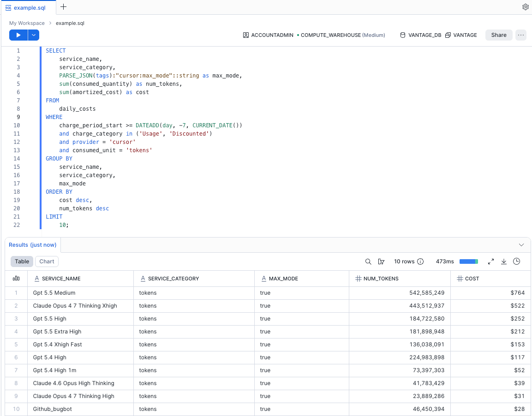Open query history clock icon
Viewport: 532px width, 416px height.
click(x=516, y=261)
